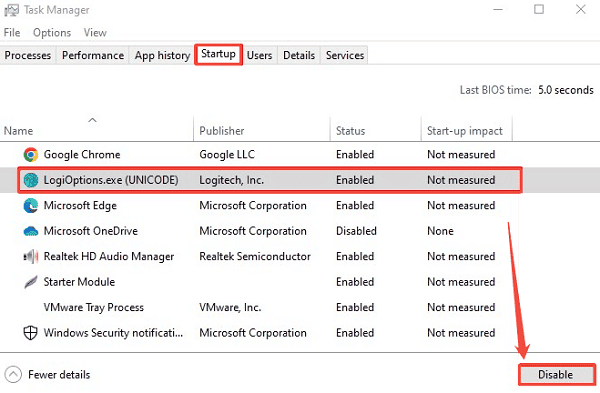Click the Fewer details label
This screenshot has height=393, width=600.
[x=59, y=375]
